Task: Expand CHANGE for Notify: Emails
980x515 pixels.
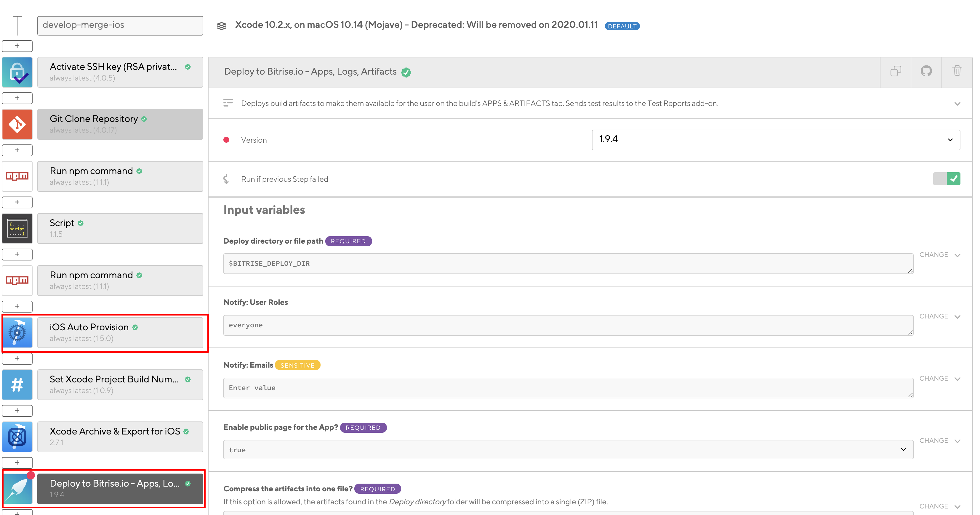Action: coord(940,379)
